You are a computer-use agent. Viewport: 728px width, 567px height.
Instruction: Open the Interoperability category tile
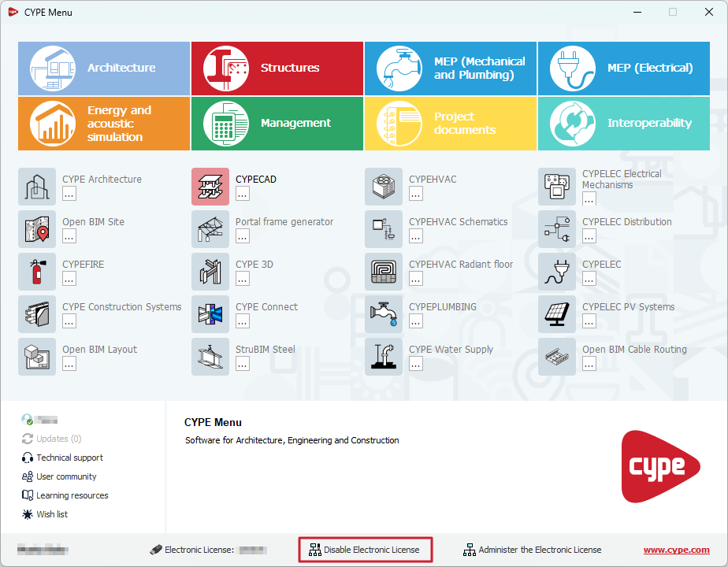click(624, 124)
